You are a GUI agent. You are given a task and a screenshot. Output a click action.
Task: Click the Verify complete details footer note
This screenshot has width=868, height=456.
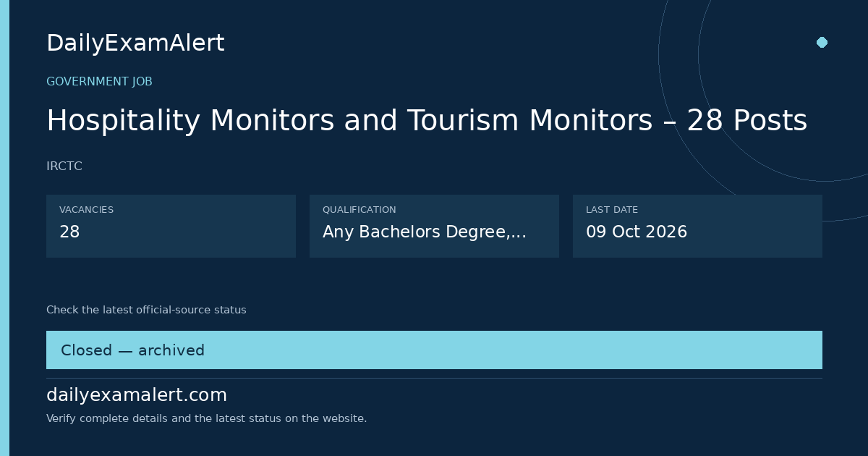tap(206, 418)
